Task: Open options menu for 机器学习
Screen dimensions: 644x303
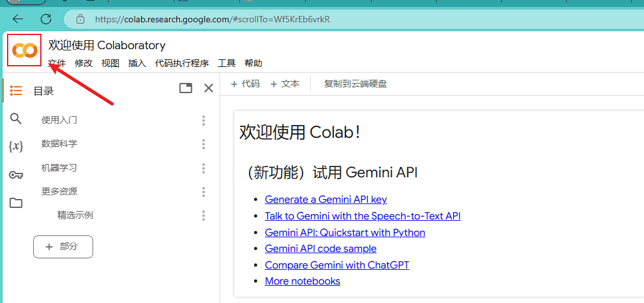Action: pos(204,168)
